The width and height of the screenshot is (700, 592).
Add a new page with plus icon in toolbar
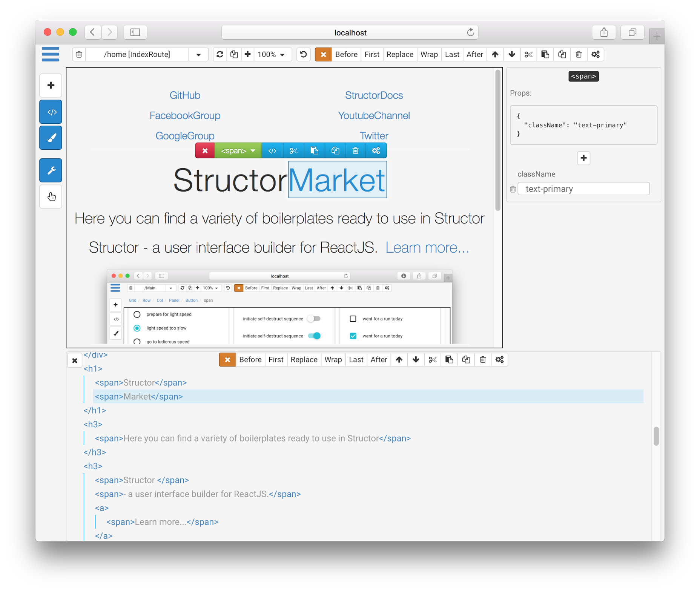tap(247, 54)
